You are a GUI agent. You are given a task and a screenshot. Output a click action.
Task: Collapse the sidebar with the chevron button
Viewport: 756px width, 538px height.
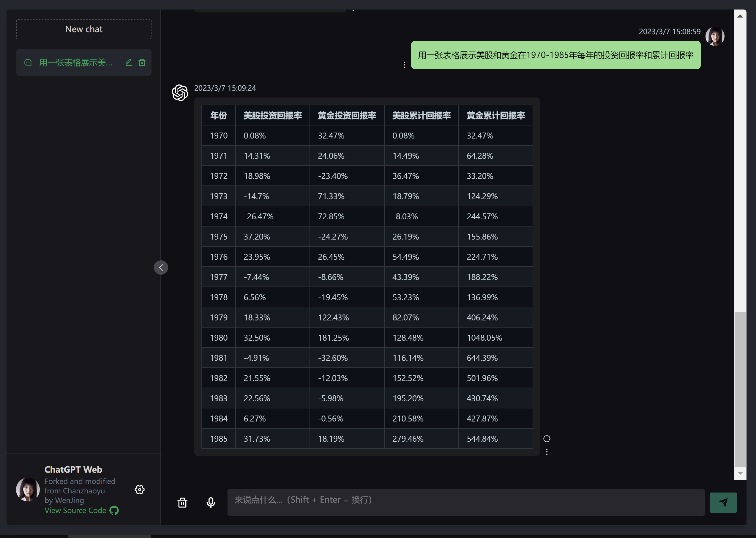point(161,267)
